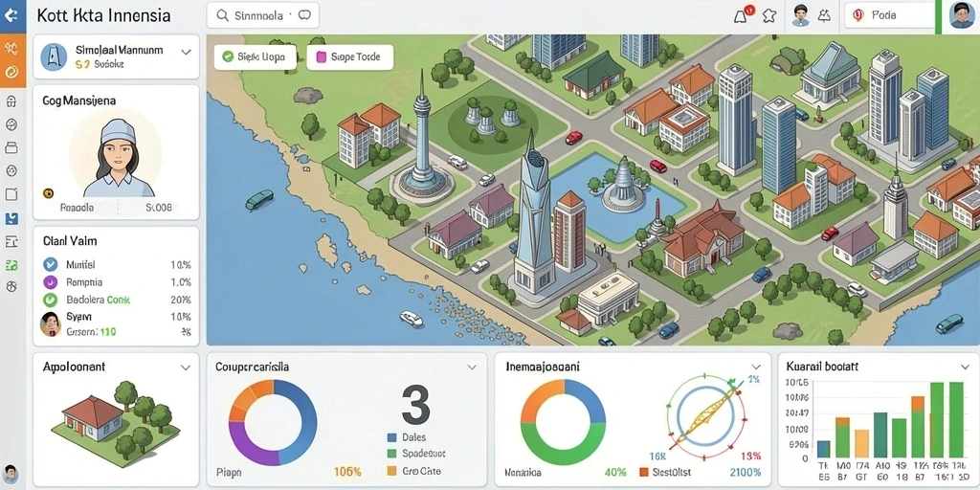Select the lock icon in left sidebar

(11, 101)
